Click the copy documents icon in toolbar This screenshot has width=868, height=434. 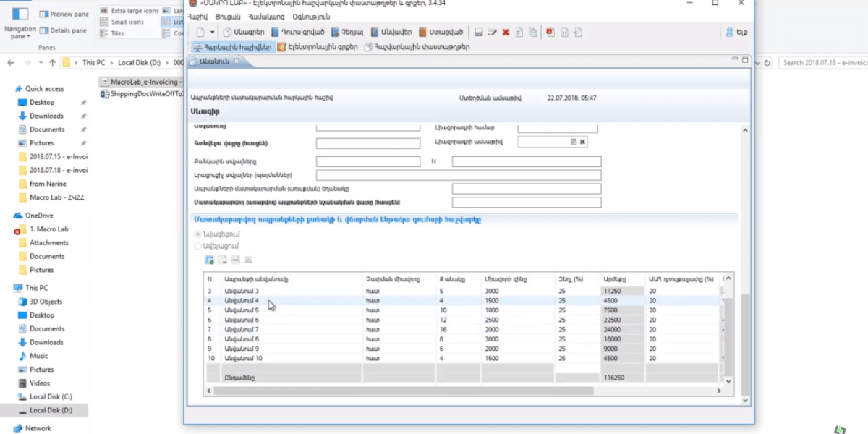click(x=533, y=32)
